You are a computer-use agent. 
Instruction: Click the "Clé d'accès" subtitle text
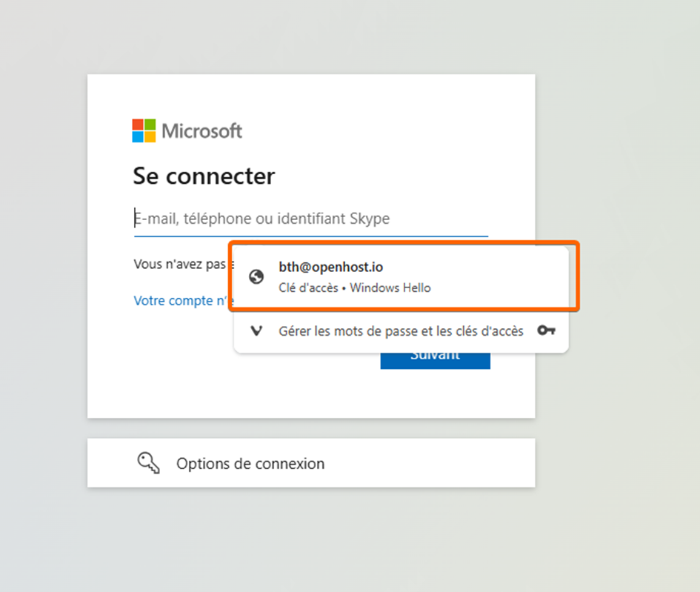308,287
